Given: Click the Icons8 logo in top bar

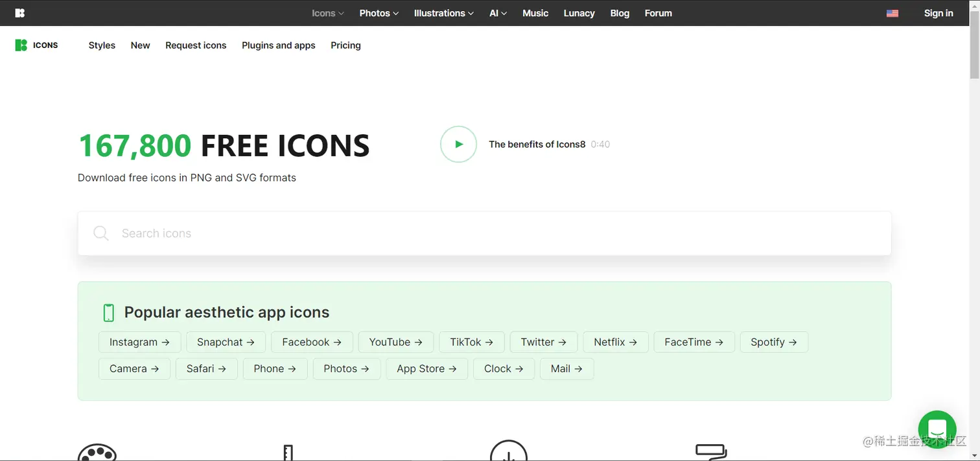Looking at the screenshot, I should click(x=20, y=13).
